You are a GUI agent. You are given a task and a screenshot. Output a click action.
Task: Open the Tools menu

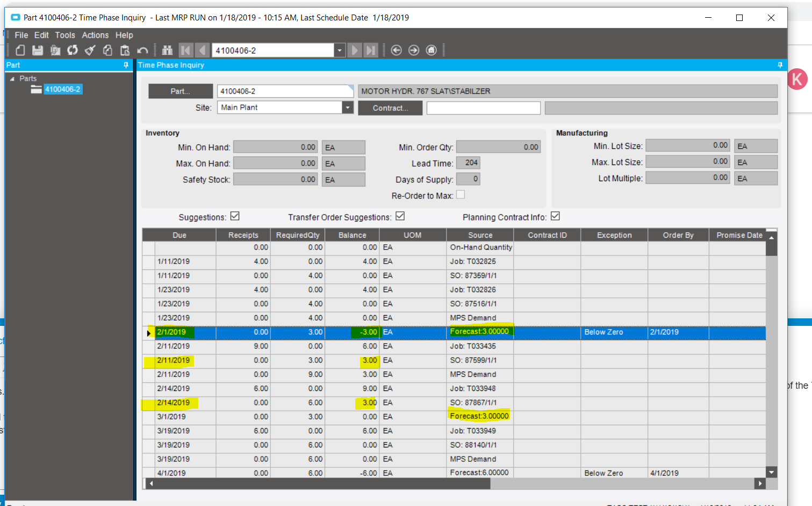coord(65,35)
